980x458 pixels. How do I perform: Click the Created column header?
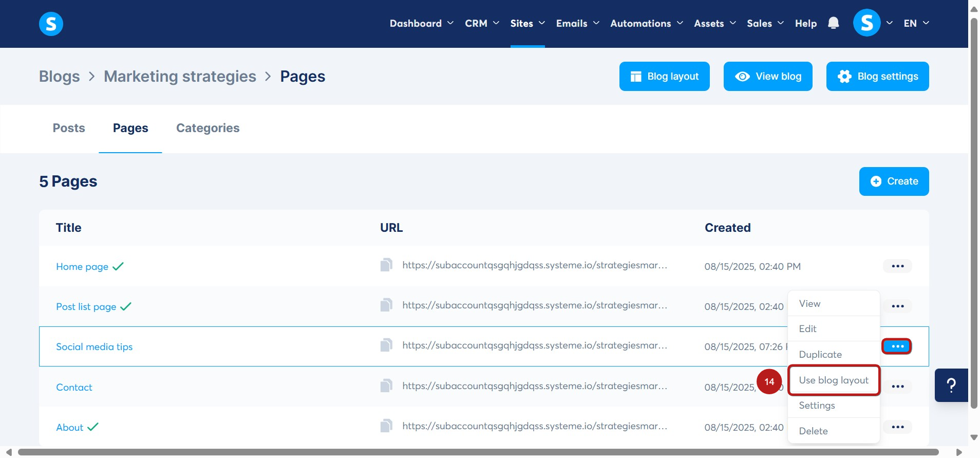coord(727,228)
